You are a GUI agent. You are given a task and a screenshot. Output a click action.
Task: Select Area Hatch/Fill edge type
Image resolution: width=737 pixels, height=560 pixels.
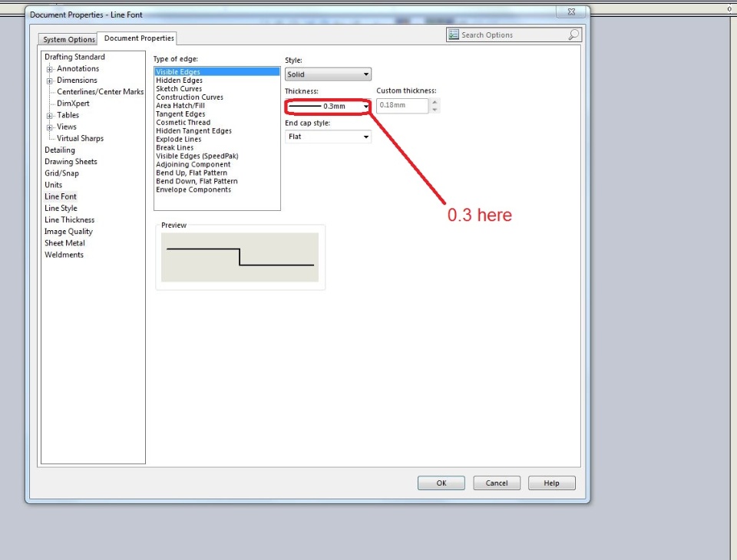click(x=180, y=106)
